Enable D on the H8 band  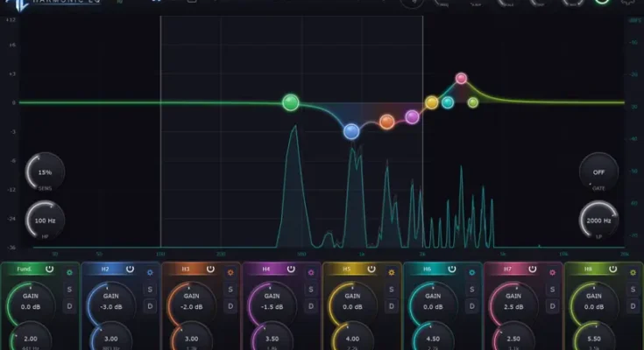(633, 306)
